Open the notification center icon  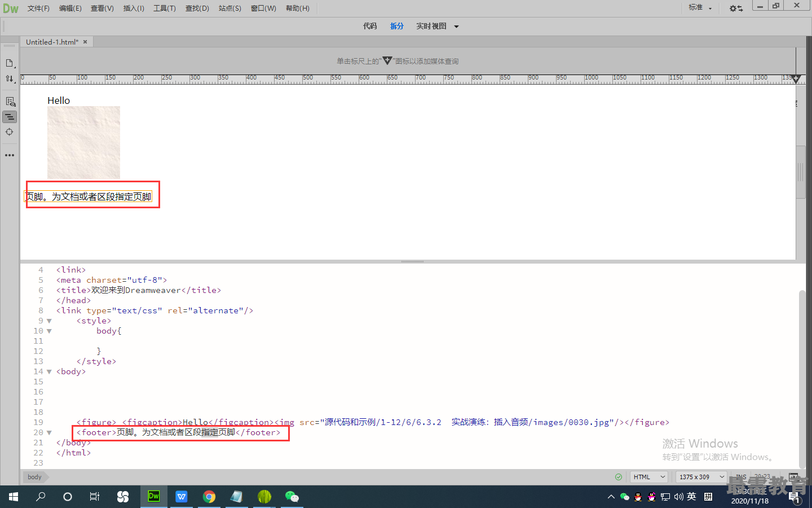(x=795, y=498)
